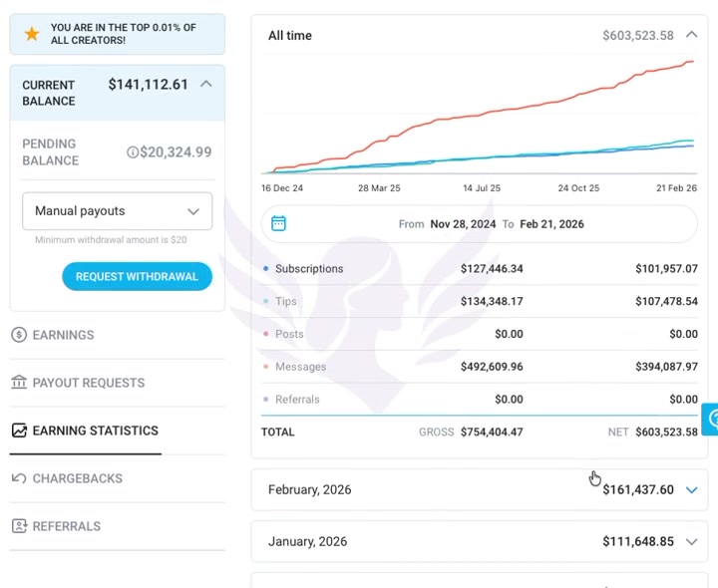Expand the February, 2026 earnings row
Screen dimensions: 718x588
(x=693, y=490)
